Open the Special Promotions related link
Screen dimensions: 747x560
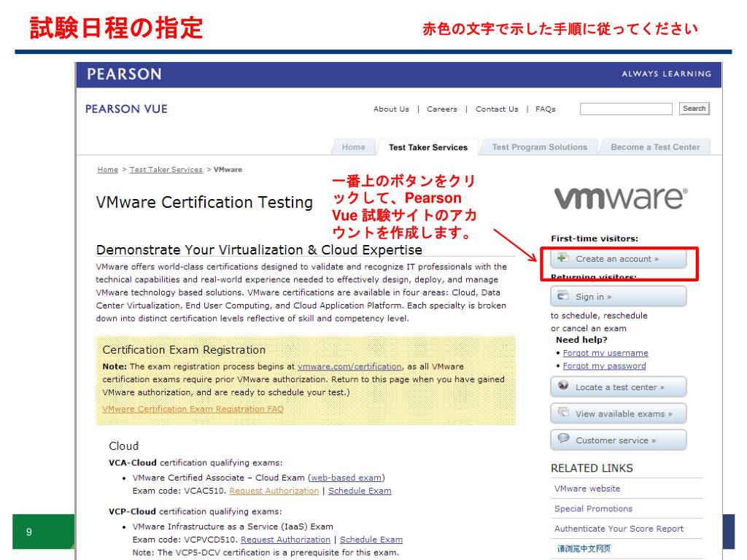click(x=593, y=508)
